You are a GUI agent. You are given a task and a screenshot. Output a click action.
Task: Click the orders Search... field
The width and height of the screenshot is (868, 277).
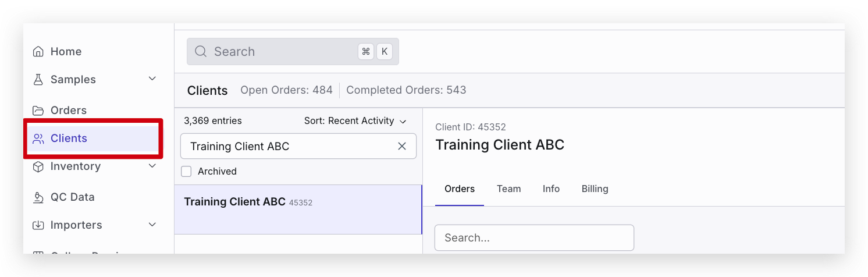[x=534, y=238]
